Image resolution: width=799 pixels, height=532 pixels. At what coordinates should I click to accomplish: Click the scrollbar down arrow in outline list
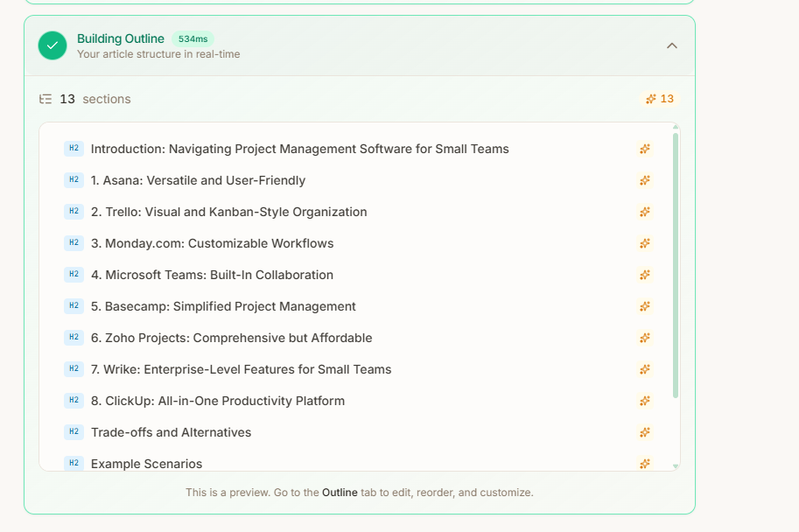coord(675,466)
